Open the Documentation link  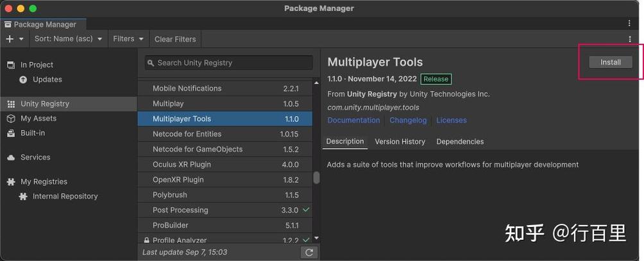[353, 121]
